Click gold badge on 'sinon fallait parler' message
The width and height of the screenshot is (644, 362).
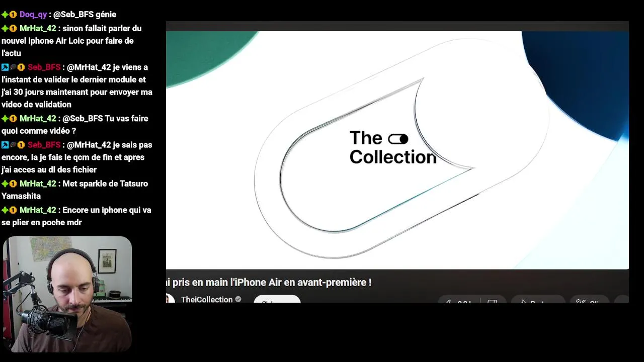coord(13,29)
